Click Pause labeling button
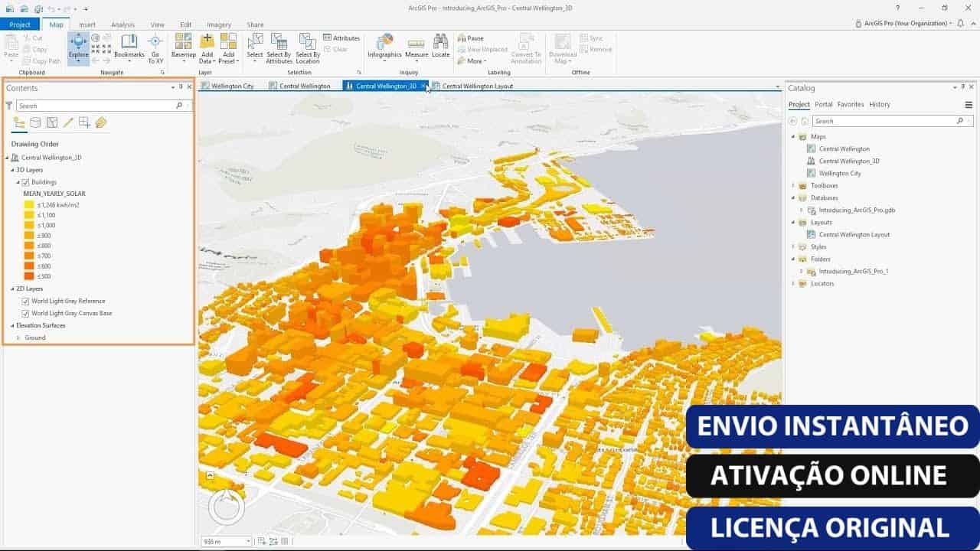 471,38
